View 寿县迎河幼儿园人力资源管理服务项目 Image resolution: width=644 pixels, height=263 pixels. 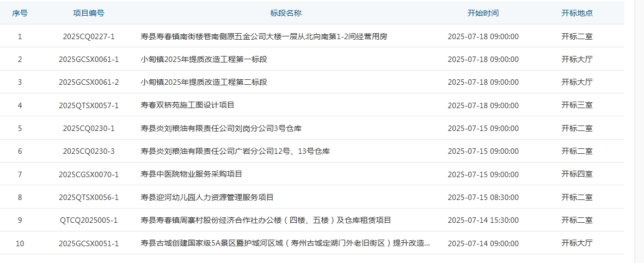(207, 197)
